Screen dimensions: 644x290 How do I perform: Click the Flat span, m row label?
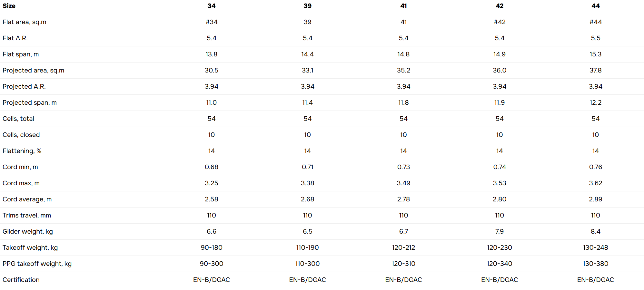pos(21,54)
